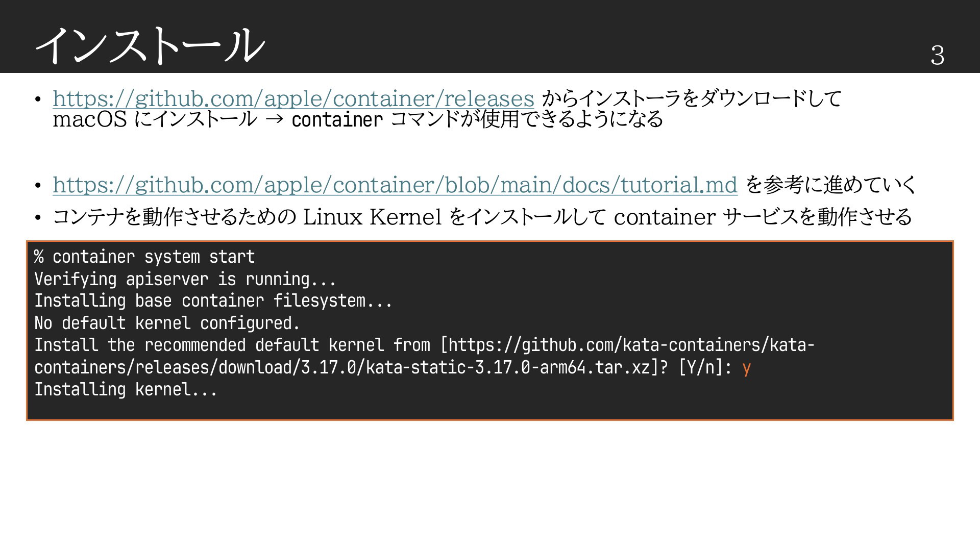Click the kata-static-3.17.0-arm64.tar.xz filename

(508, 367)
